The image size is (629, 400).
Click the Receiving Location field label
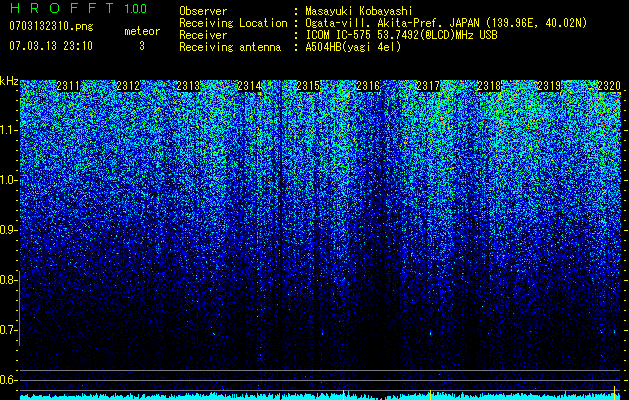coord(233,23)
